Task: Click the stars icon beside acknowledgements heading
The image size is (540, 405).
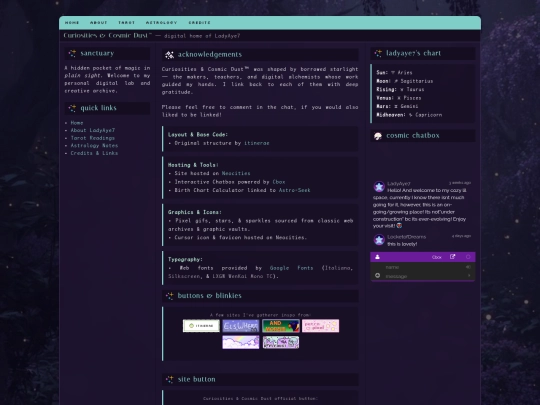Action: coord(169,55)
